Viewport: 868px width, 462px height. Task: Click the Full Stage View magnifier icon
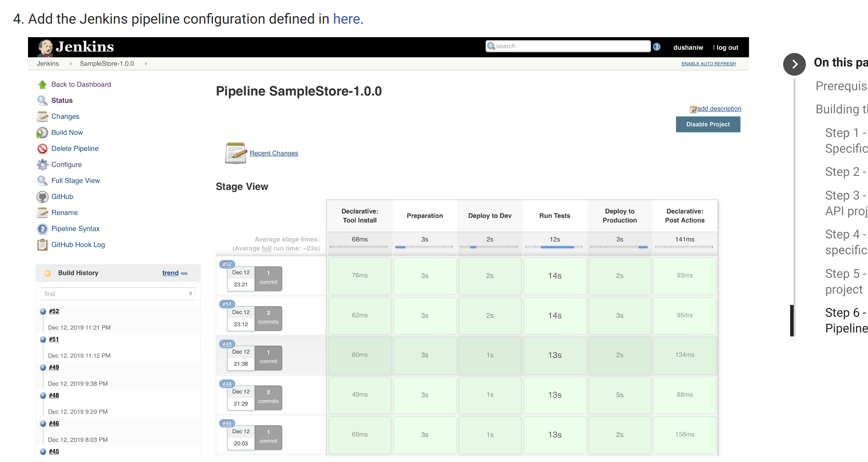point(42,181)
